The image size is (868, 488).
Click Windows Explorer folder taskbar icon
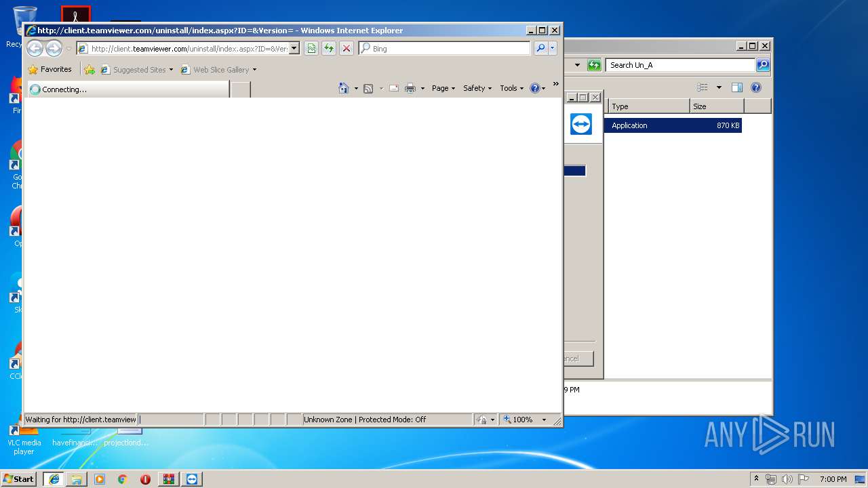pos(77,479)
